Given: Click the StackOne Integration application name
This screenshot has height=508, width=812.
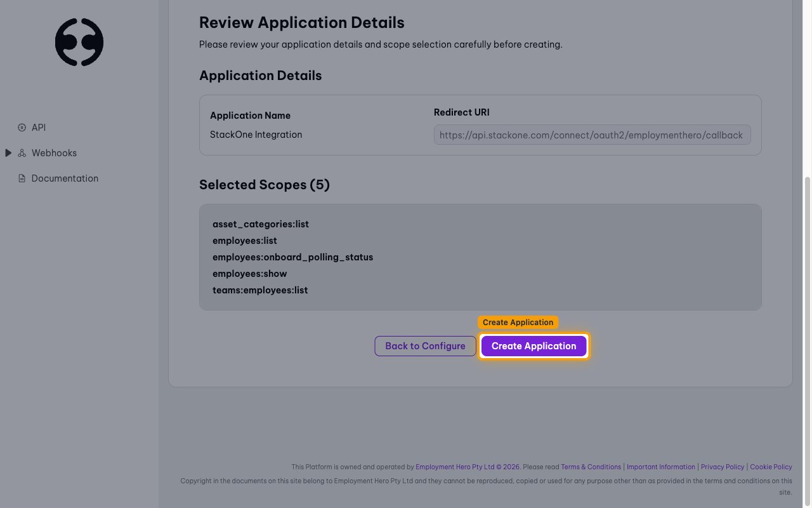Looking at the screenshot, I should (256, 135).
